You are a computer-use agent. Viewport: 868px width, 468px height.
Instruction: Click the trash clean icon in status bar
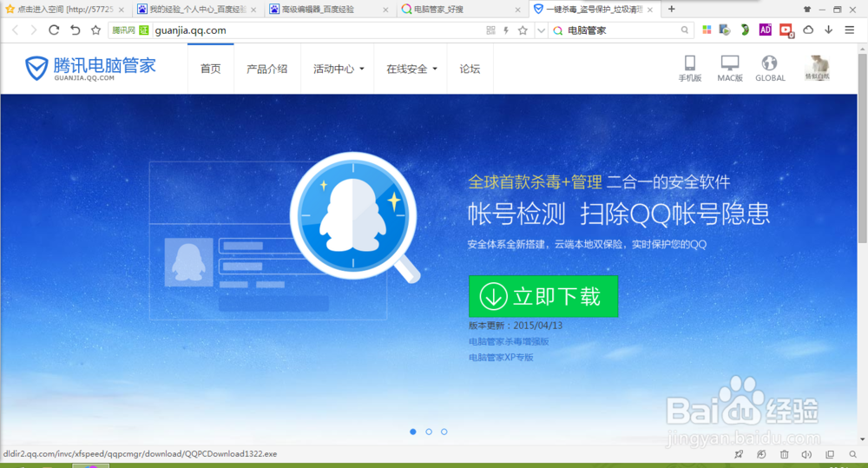(x=785, y=454)
